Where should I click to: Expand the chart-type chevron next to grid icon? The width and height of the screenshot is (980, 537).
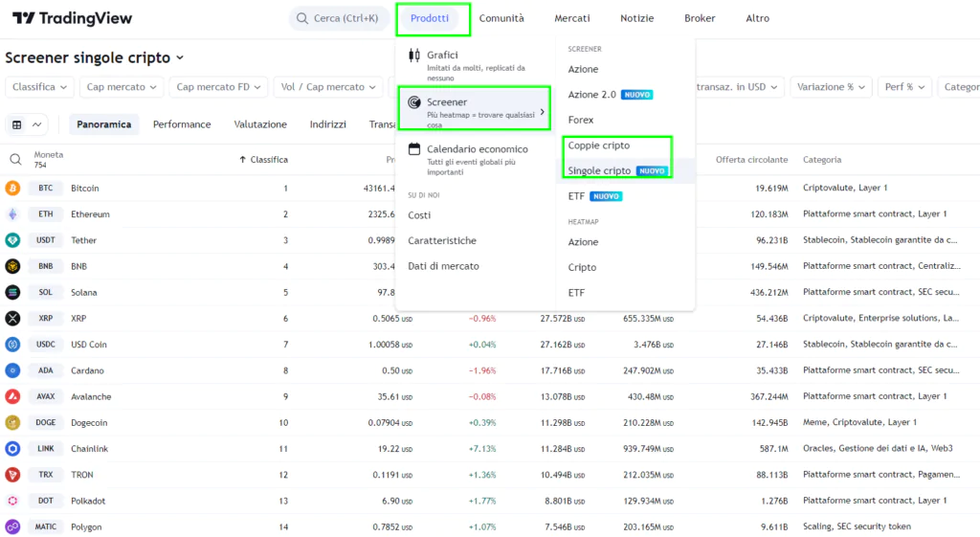[37, 124]
